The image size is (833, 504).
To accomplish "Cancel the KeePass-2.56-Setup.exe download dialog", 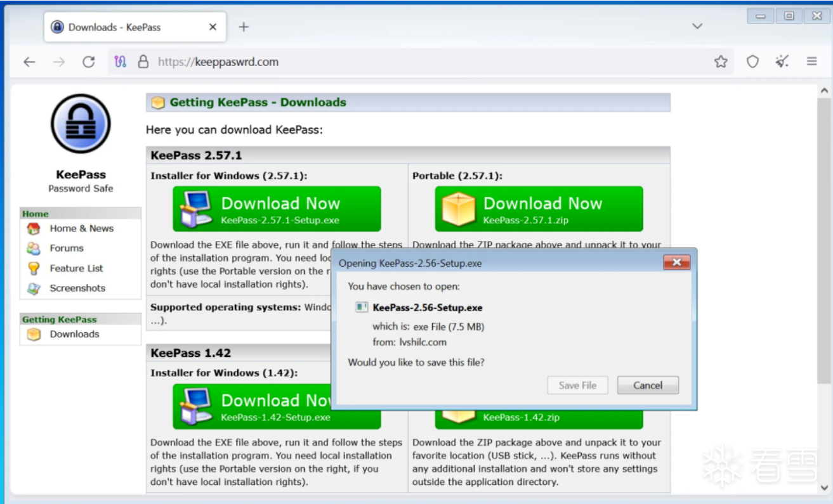I will pos(648,385).
